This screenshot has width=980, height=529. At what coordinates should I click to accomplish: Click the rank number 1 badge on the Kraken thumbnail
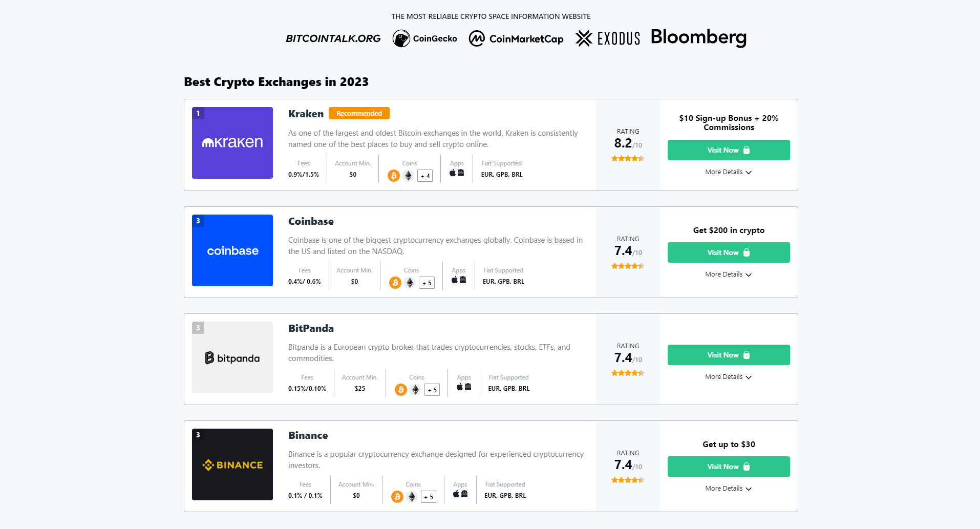tap(198, 113)
